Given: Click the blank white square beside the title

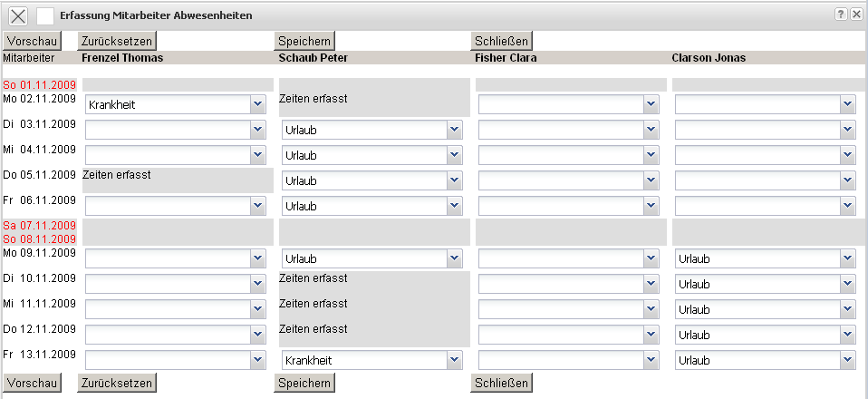Looking at the screenshot, I should point(45,15).
